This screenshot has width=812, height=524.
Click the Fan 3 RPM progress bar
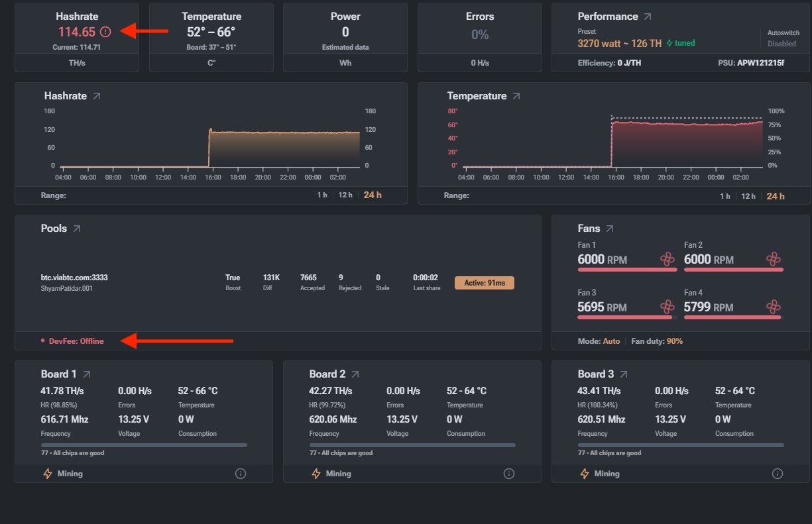click(625, 317)
